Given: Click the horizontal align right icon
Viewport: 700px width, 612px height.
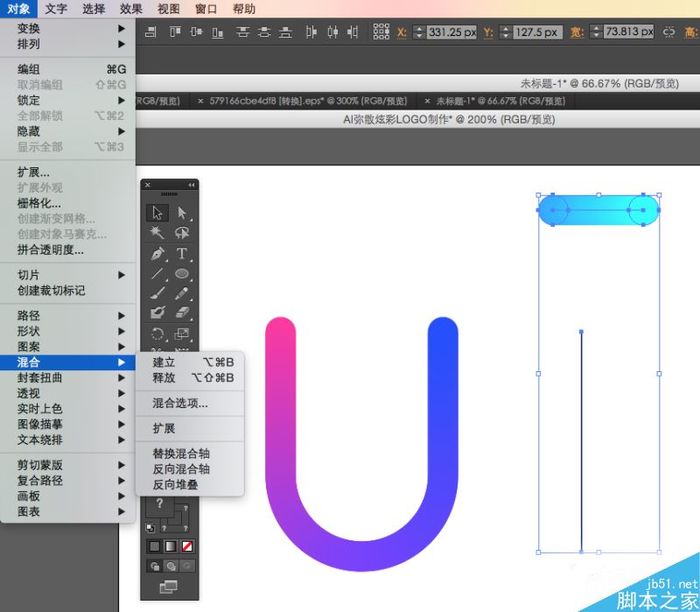Looking at the screenshot, I should point(150,32).
